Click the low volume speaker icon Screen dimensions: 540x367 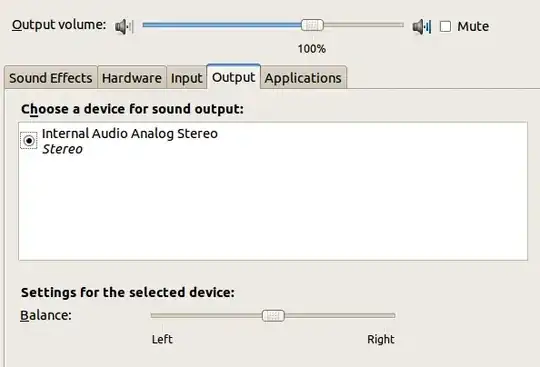point(124,27)
